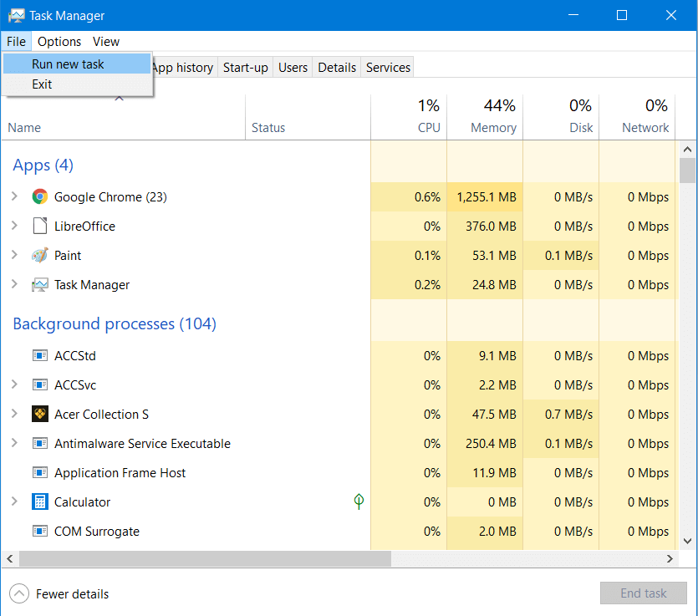The image size is (698, 616).
Task: Select the LibreOffice document icon
Action: click(x=39, y=227)
